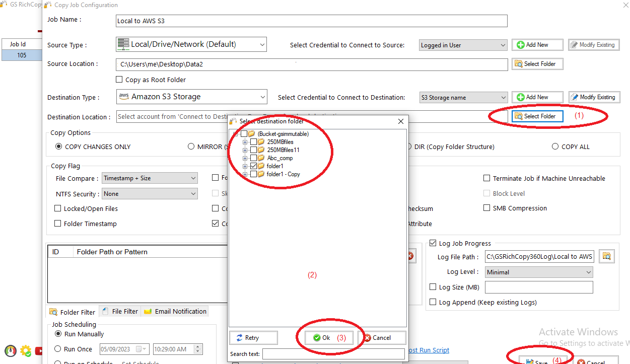Click the folder icon of Abc_comp
The width and height of the screenshot is (630, 364).
[x=261, y=158]
